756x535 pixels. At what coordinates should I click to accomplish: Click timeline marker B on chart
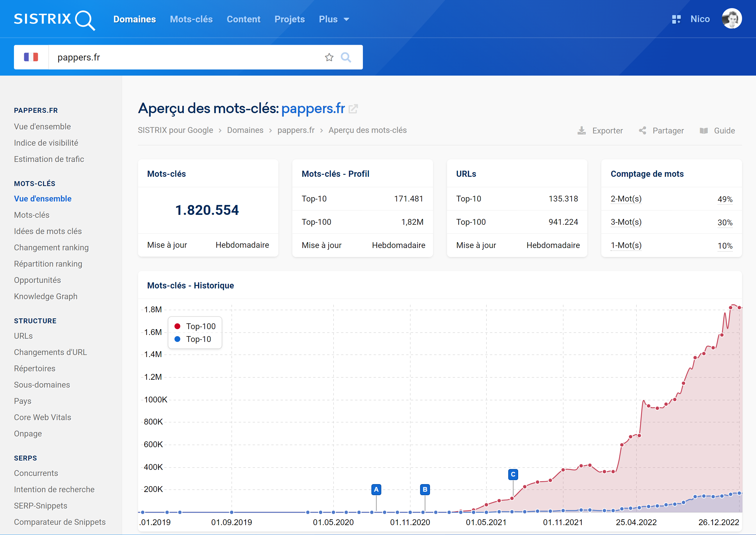(x=425, y=490)
